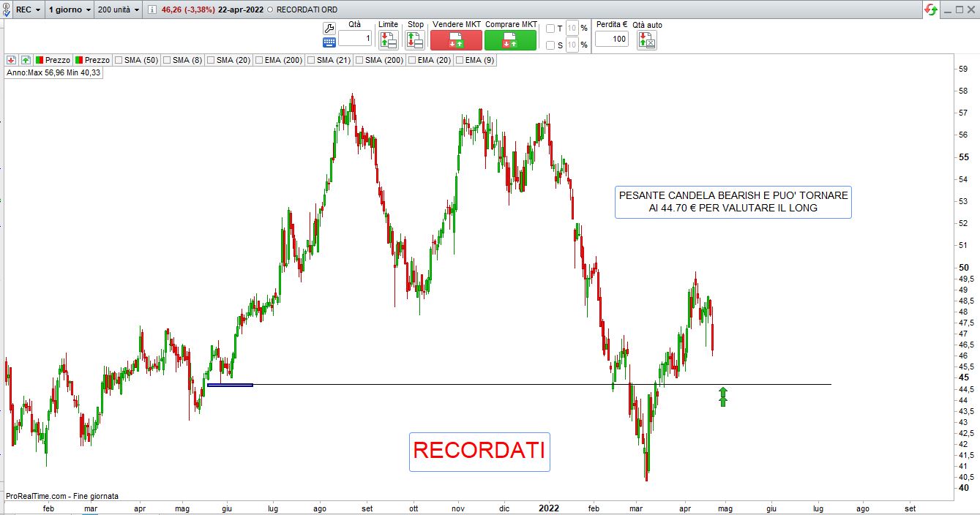Viewport: 980px width, 515px height.
Task: Click the red down-arrow indicator icon
Action: coord(12,60)
